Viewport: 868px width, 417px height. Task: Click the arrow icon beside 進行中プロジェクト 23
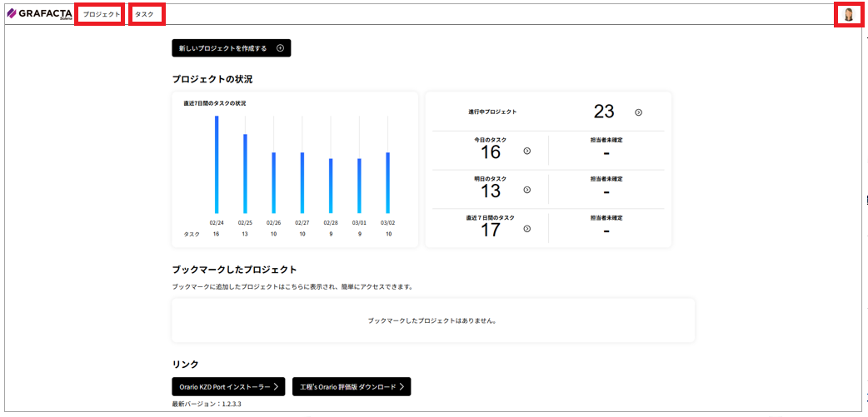[638, 112]
